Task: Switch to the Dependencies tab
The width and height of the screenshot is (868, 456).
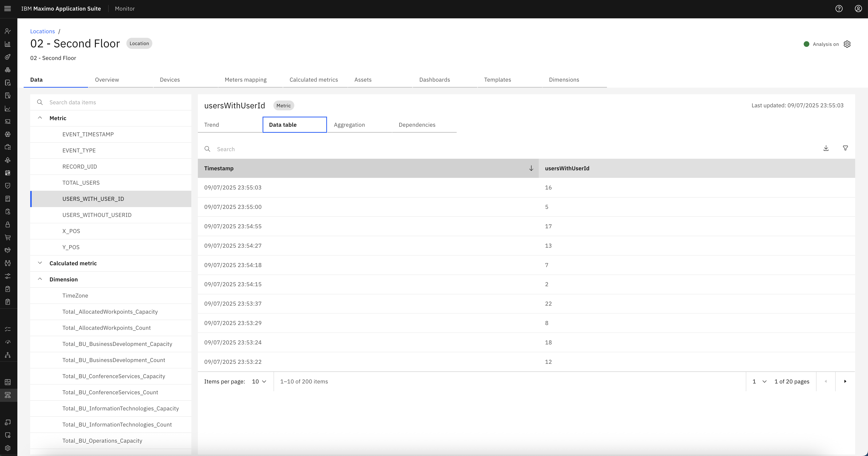Action: click(424, 125)
